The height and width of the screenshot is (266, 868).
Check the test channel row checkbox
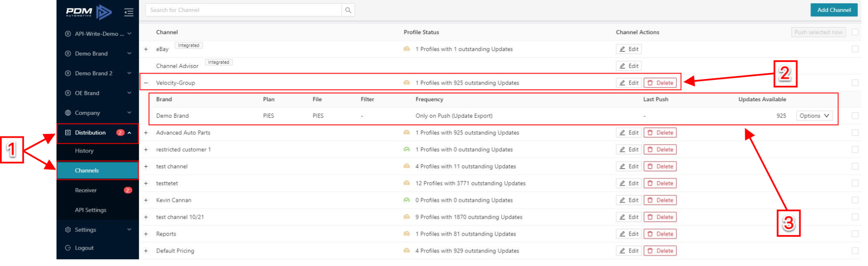point(855,166)
